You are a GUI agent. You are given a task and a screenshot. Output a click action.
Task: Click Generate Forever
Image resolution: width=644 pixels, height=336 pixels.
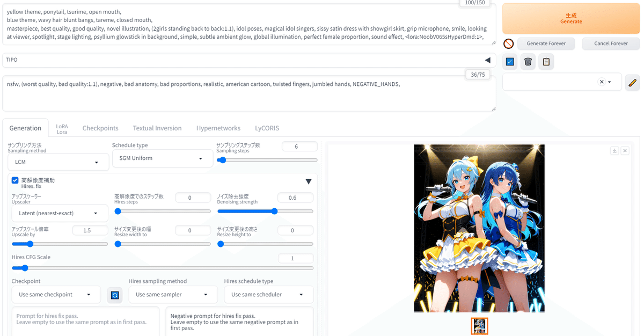click(546, 43)
